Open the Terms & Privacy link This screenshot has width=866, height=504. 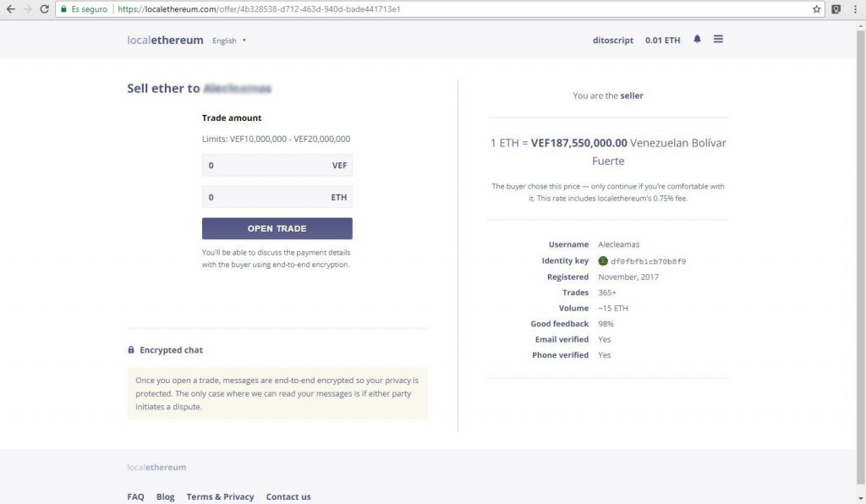220,497
